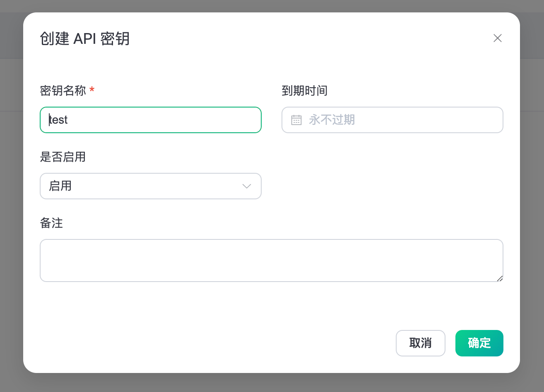The image size is (544, 392).
Task: Click the "test" text in the name field
Action: (58, 120)
